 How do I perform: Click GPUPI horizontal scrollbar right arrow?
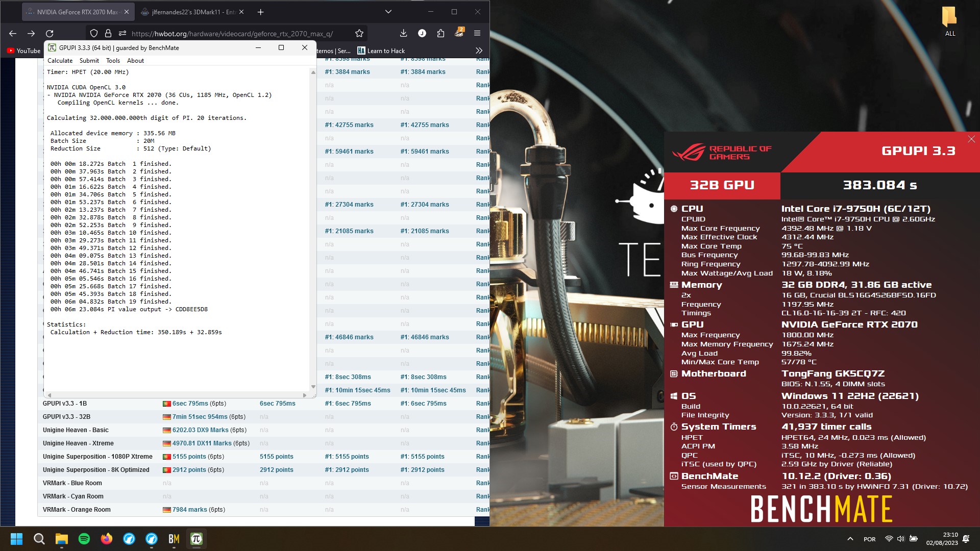(x=305, y=395)
